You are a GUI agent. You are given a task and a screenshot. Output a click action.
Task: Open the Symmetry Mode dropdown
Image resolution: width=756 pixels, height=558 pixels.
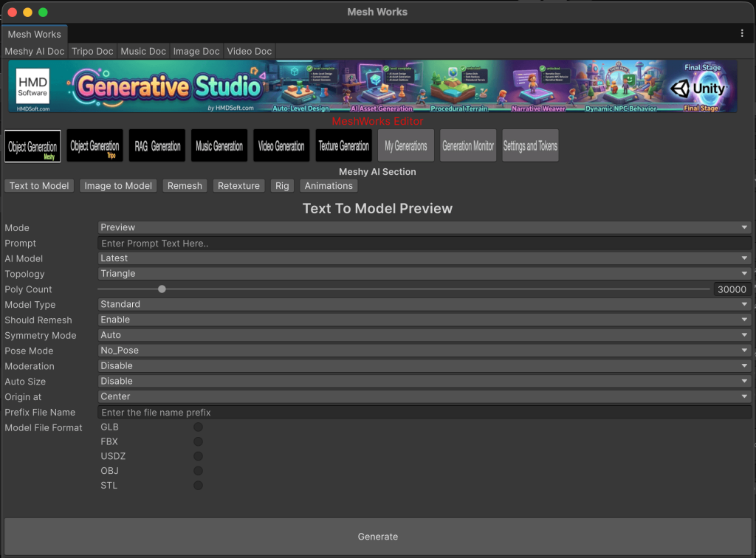425,335
